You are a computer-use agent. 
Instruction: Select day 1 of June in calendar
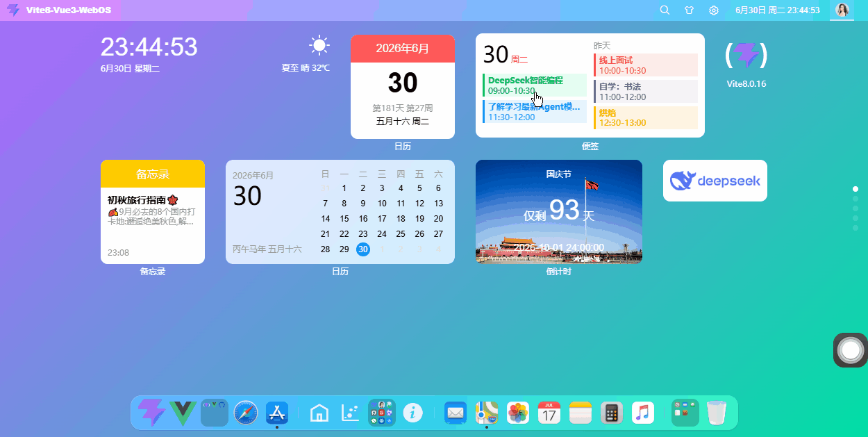pos(344,188)
